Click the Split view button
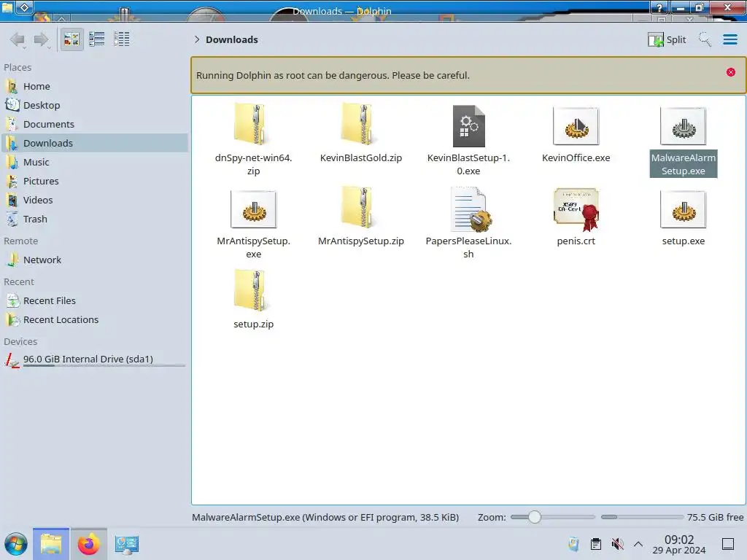Viewport: 747px width, 560px height. click(x=667, y=39)
